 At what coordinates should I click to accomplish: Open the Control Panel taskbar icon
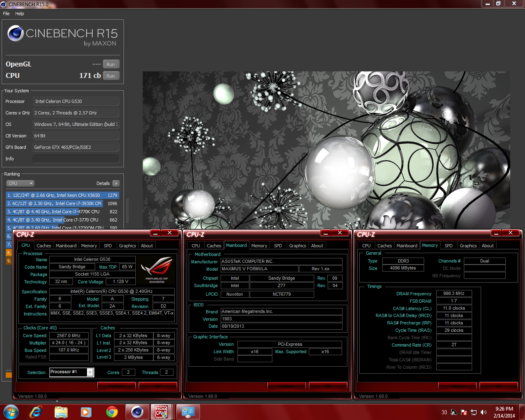pyautogui.click(x=188, y=412)
